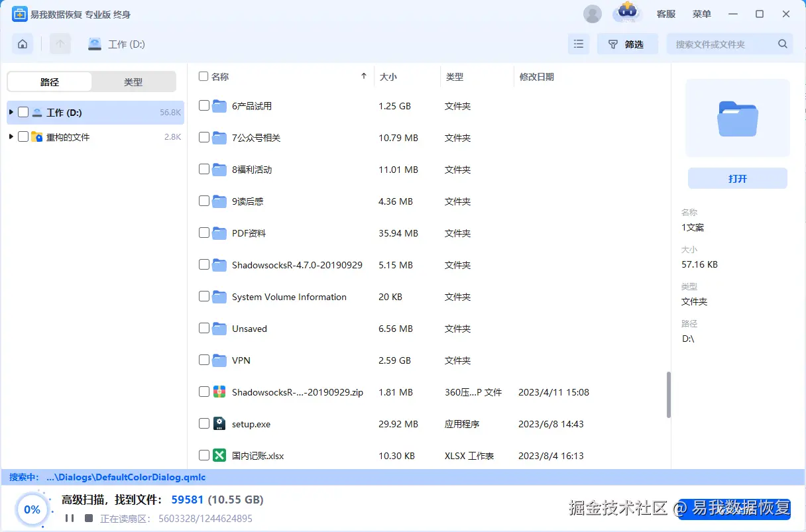806x532 pixels.
Task: Click the up-level arrow button
Action: click(x=60, y=44)
